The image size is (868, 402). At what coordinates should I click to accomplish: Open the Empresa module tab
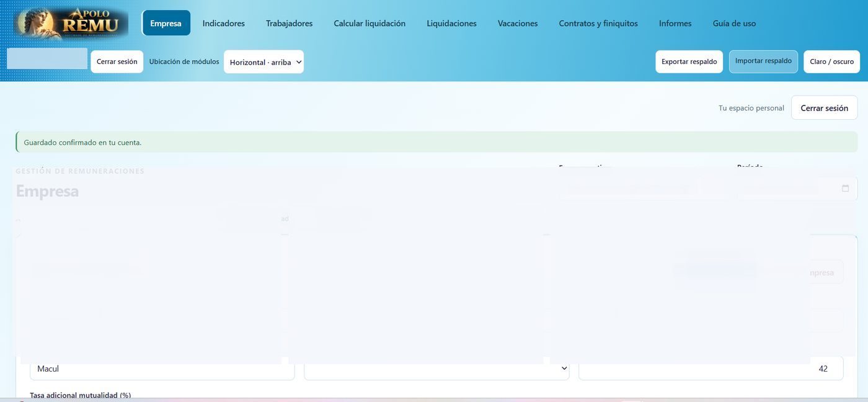tap(166, 23)
